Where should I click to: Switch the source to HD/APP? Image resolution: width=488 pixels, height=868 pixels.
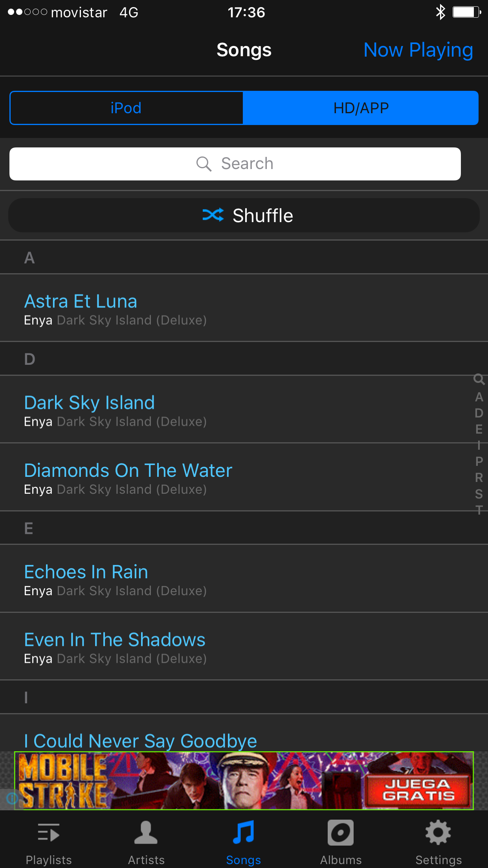[361, 108]
